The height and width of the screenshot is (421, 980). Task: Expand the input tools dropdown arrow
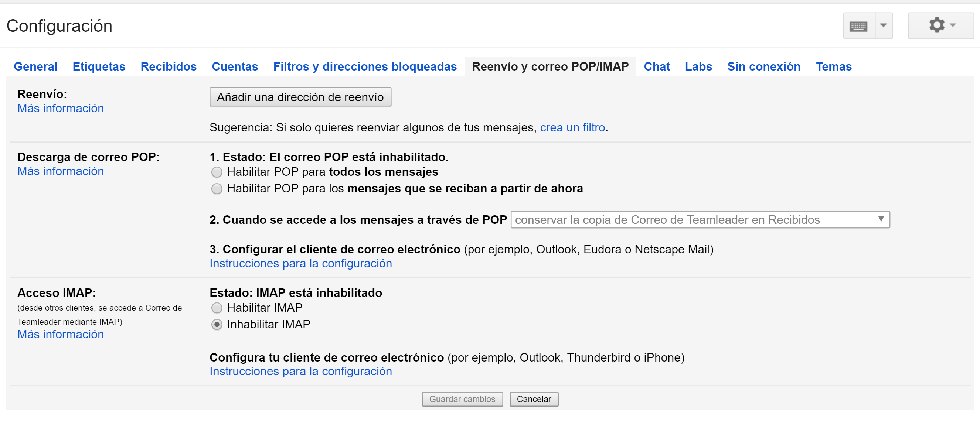pos(884,26)
